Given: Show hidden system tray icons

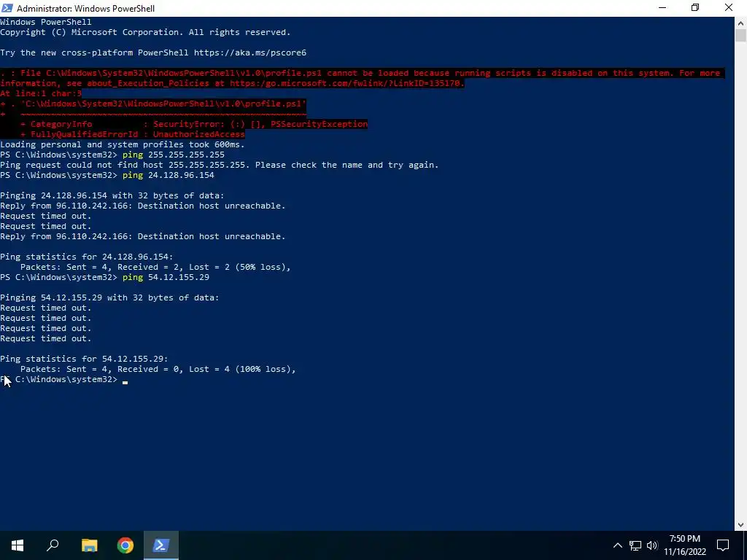Looking at the screenshot, I should [617, 545].
